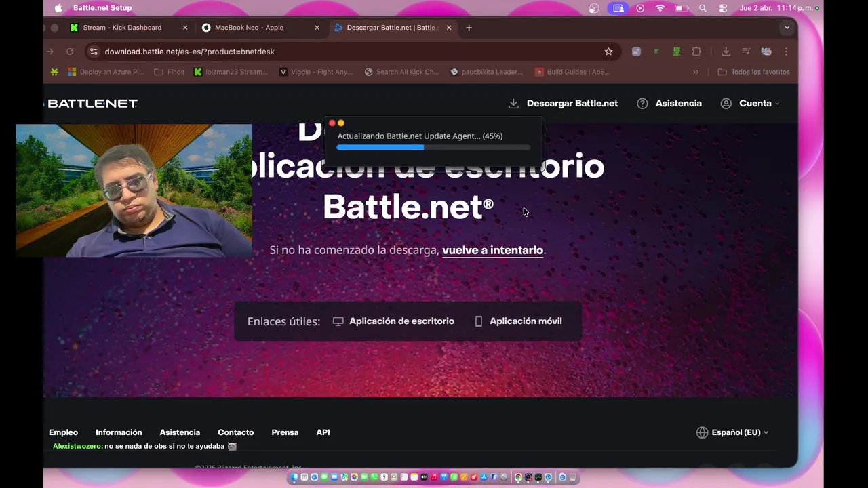
Task: Close the MacBook Neo tab
Action: click(x=317, y=28)
